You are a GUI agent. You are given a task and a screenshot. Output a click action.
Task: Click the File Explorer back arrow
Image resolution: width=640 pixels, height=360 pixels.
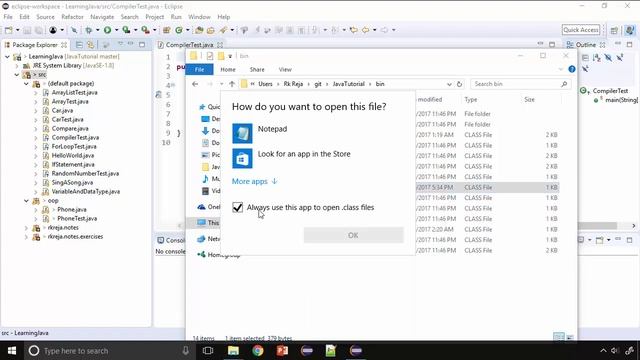tap(195, 84)
